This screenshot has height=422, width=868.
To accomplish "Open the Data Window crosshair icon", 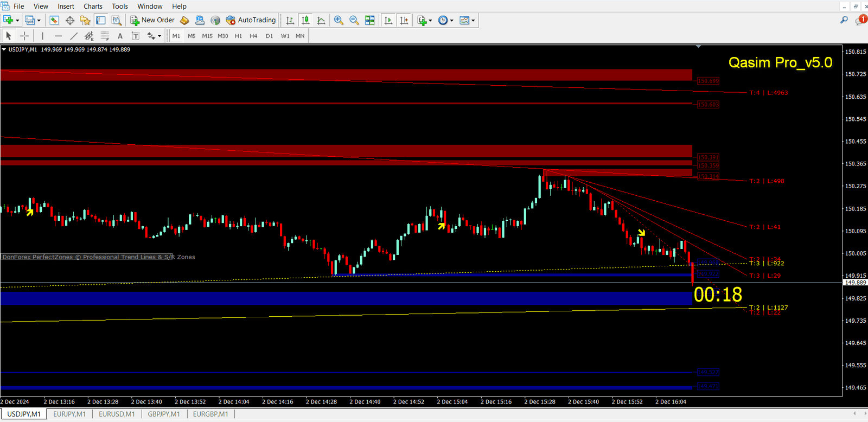I will pos(70,20).
